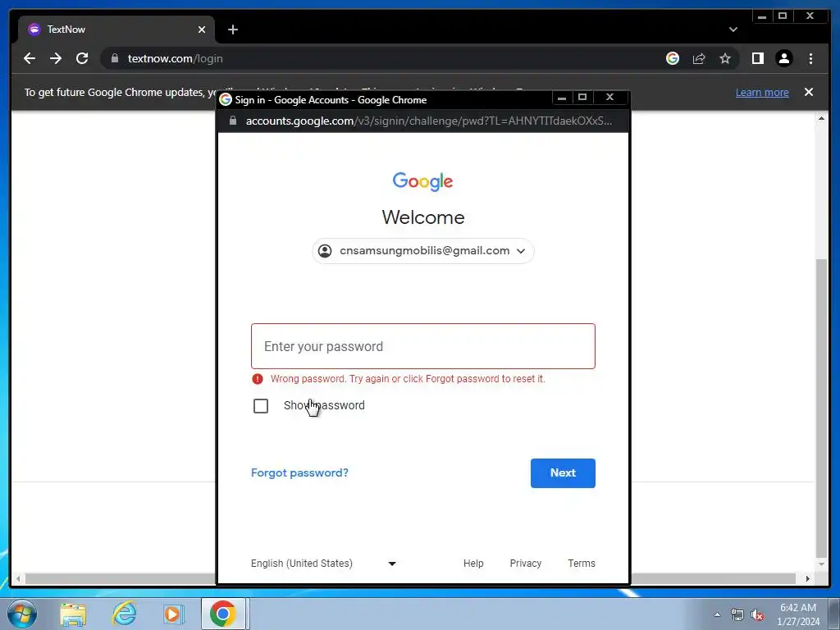This screenshot has height=630, width=840.
Task: Open a new tab with plus button
Action: click(232, 30)
